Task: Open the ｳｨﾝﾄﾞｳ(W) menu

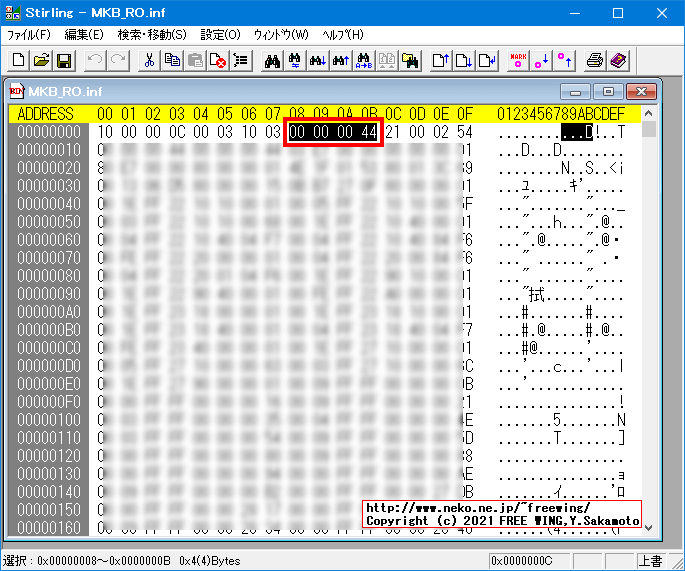Action: click(x=281, y=35)
